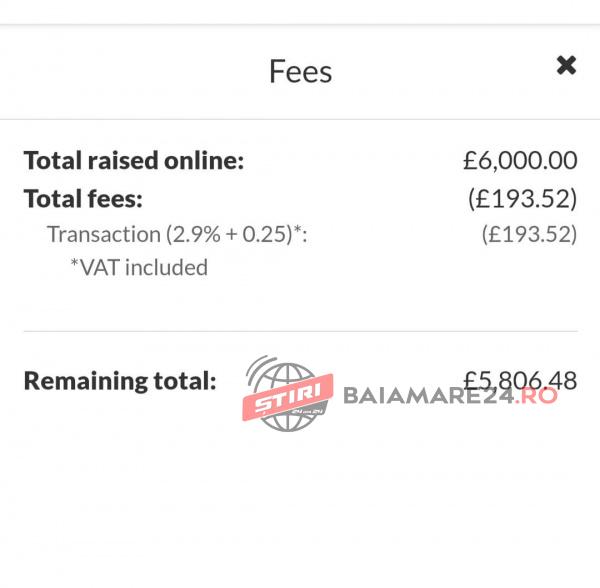Click the divider above Remaining total
Image resolution: width=600 pixels, height=588 pixels.
pyautogui.click(x=300, y=331)
